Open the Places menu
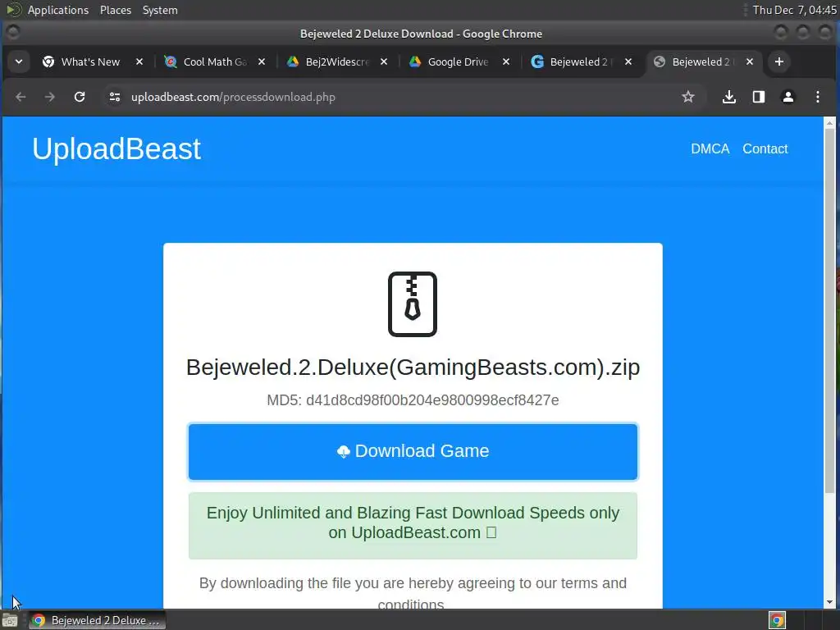 [115, 10]
